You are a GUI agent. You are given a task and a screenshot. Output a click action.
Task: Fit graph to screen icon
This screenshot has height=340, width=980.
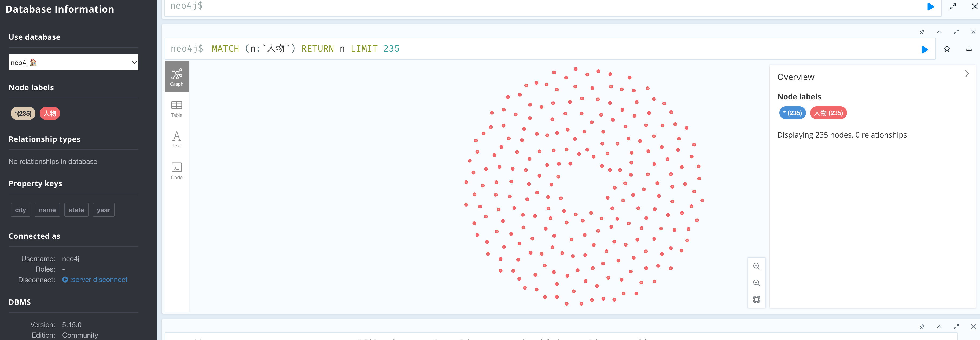pyautogui.click(x=756, y=300)
